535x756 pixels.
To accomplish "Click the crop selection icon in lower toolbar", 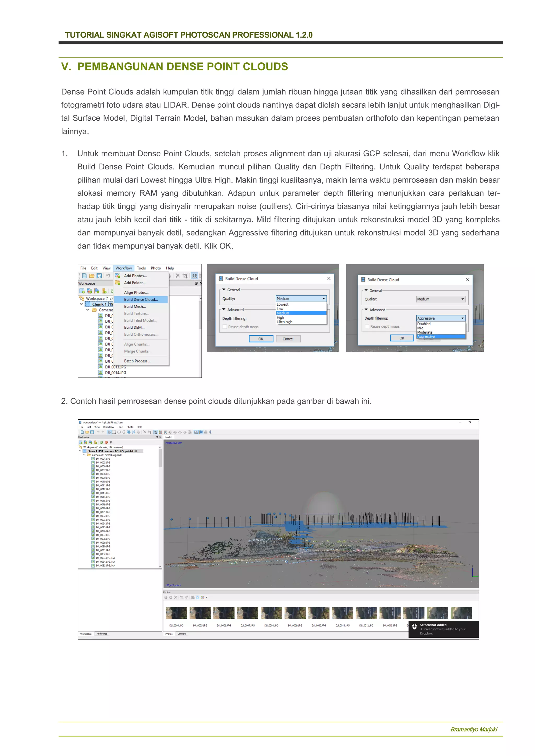I will tap(150, 432).
